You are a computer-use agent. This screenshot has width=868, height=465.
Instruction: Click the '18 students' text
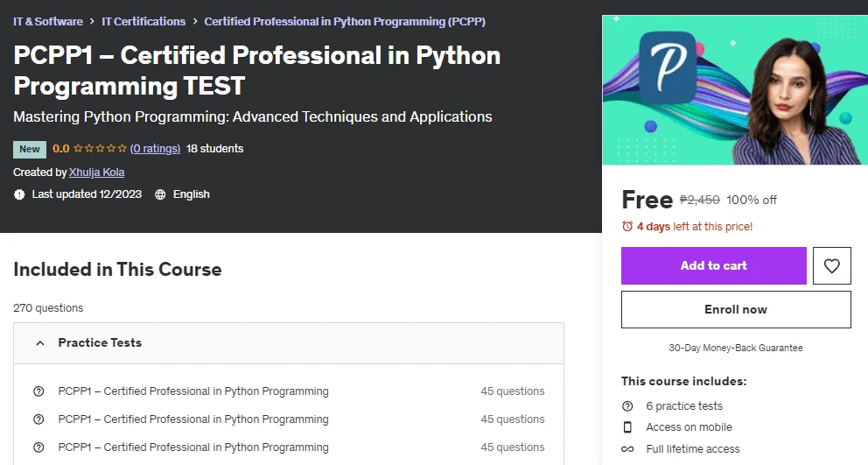coord(214,149)
